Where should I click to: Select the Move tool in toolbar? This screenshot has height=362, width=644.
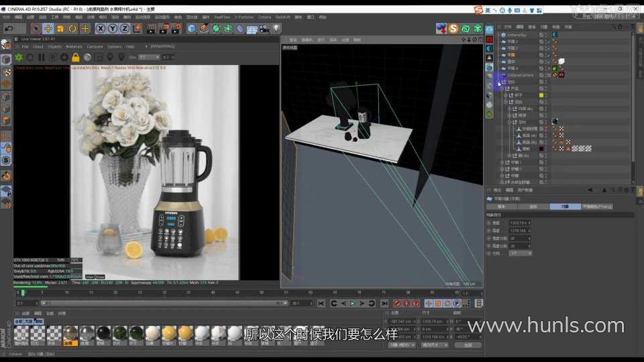[48, 28]
